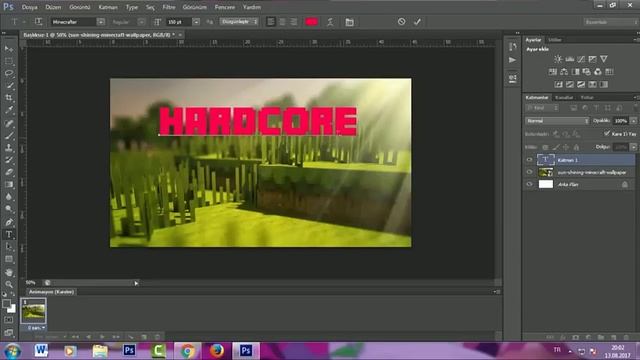Screen dimensions: 640x360
Task: Open Google Chrome from the taskbar
Action: click(x=188, y=351)
